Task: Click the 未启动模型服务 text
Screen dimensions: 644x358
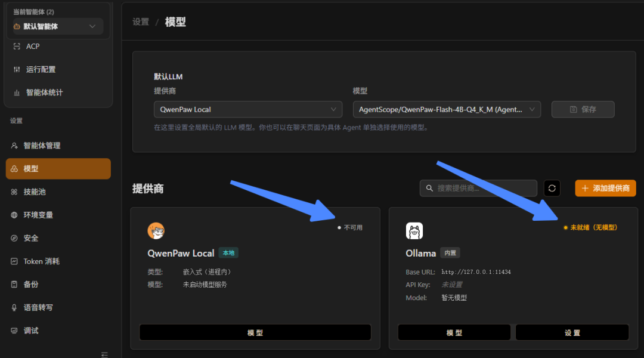Action: coord(205,285)
